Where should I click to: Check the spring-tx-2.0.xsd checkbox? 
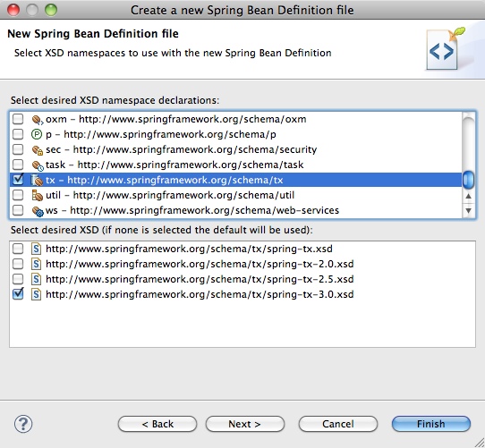[x=18, y=264]
